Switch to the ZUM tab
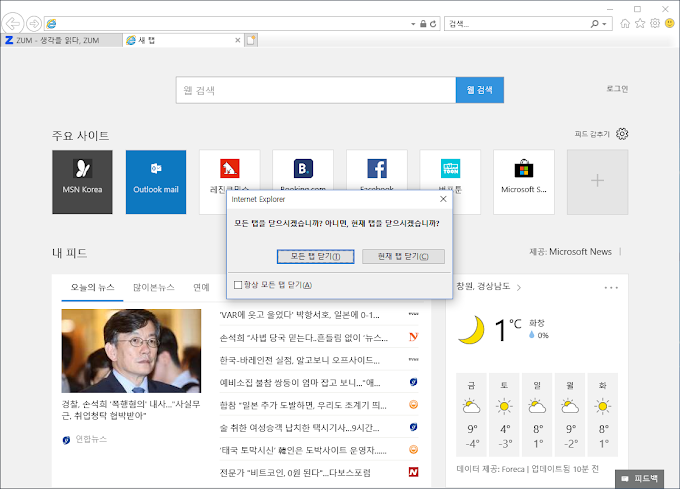The image size is (680, 489). [x=62, y=40]
